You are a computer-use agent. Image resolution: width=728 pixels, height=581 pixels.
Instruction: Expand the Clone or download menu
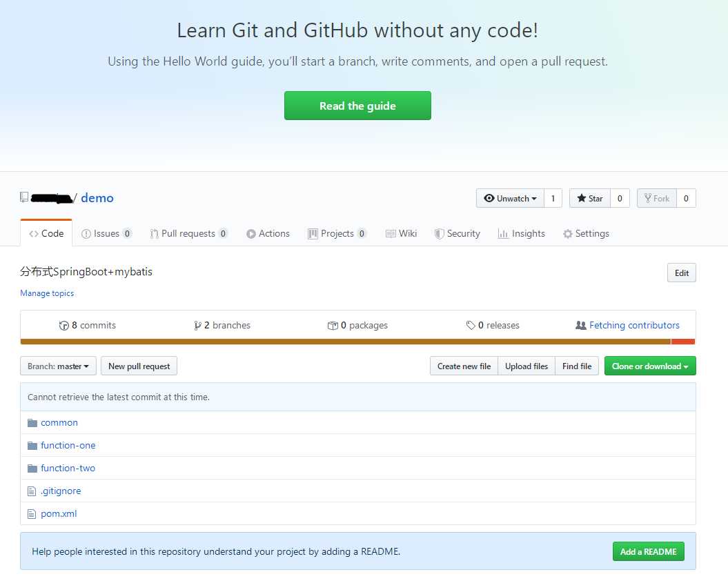point(650,366)
